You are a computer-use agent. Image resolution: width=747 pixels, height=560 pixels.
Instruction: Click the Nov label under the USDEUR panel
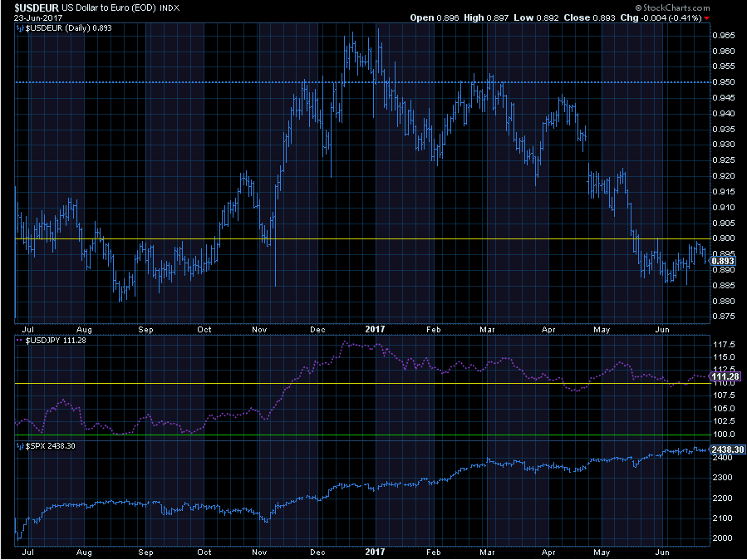pos(259,330)
